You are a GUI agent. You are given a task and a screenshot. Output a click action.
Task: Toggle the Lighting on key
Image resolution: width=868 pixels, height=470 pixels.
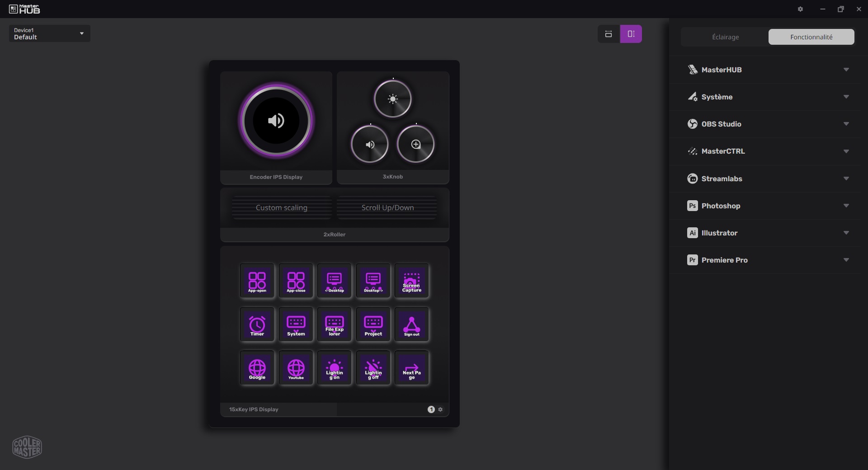click(334, 368)
